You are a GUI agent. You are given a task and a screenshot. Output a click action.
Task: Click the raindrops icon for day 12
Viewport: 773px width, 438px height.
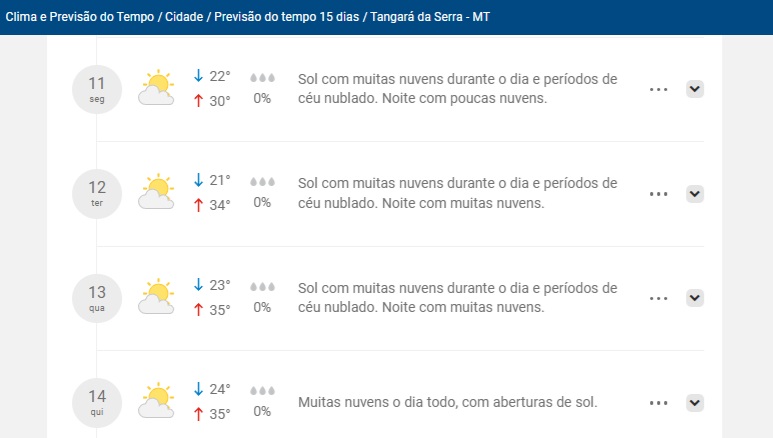262,182
